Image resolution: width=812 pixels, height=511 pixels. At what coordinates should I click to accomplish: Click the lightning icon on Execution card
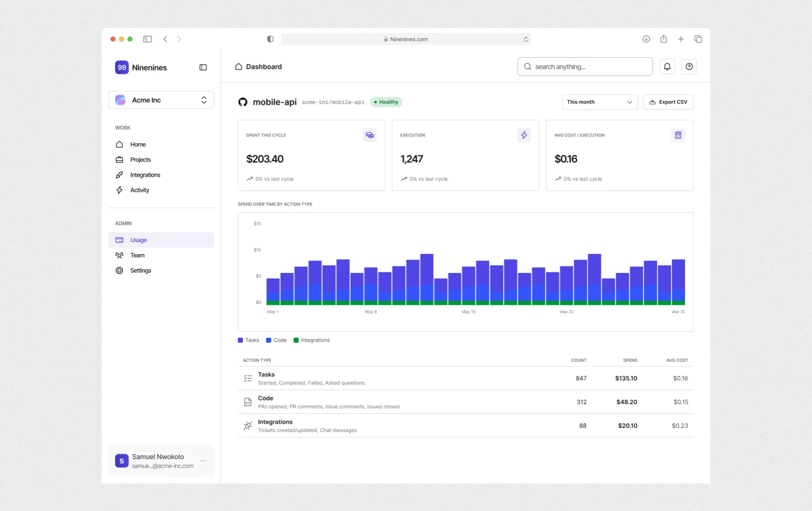click(524, 135)
